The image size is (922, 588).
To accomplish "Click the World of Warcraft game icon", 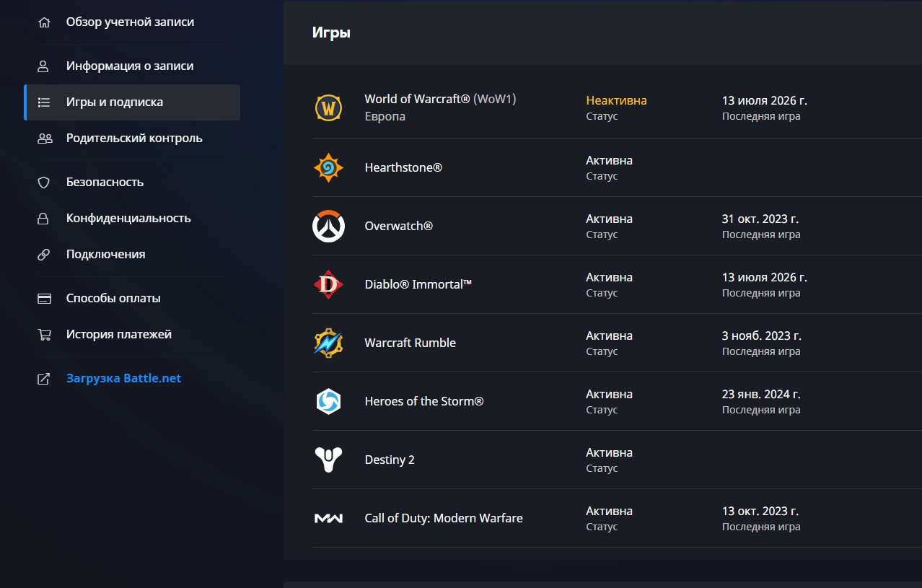I will [x=328, y=108].
